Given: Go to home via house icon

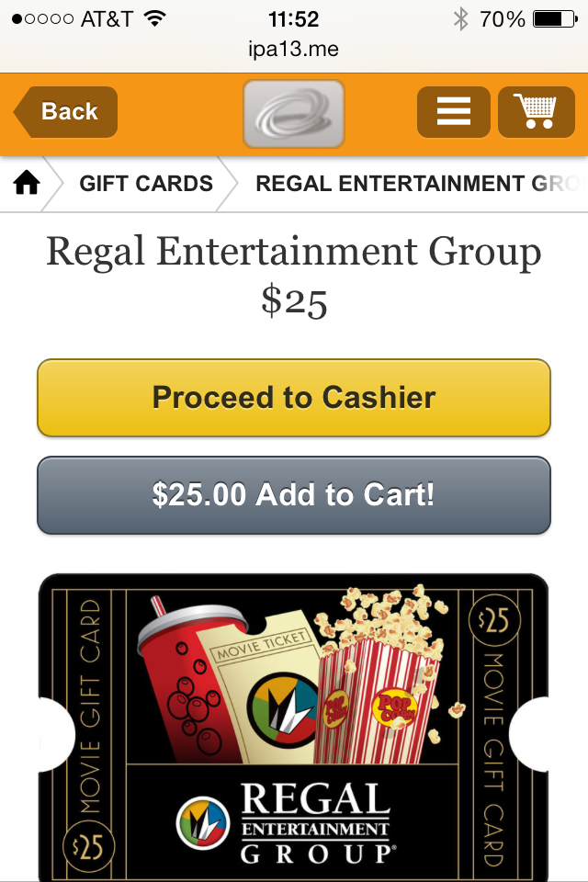Looking at the screenshot, I should click(x=27, y=184).
